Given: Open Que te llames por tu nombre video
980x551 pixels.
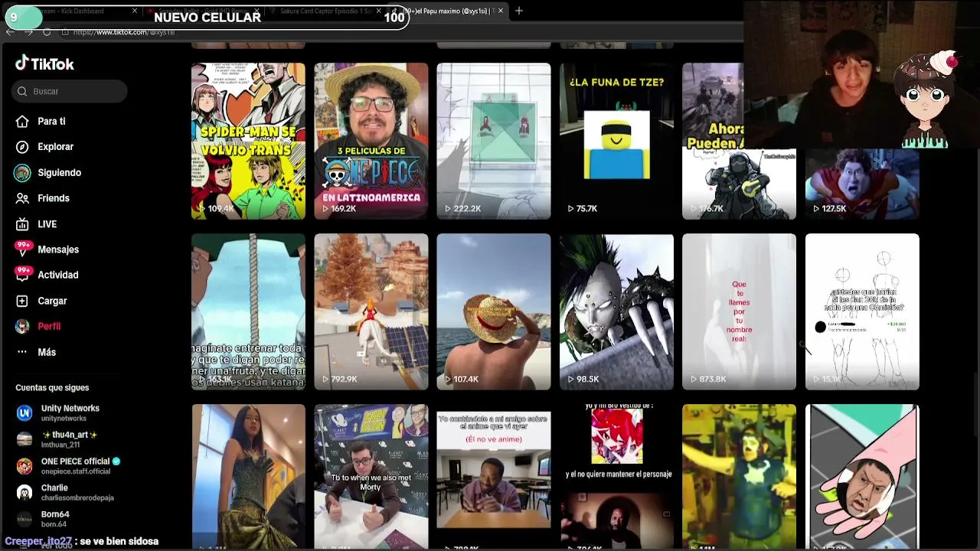Looking at the screenshot, I should 739,311.
